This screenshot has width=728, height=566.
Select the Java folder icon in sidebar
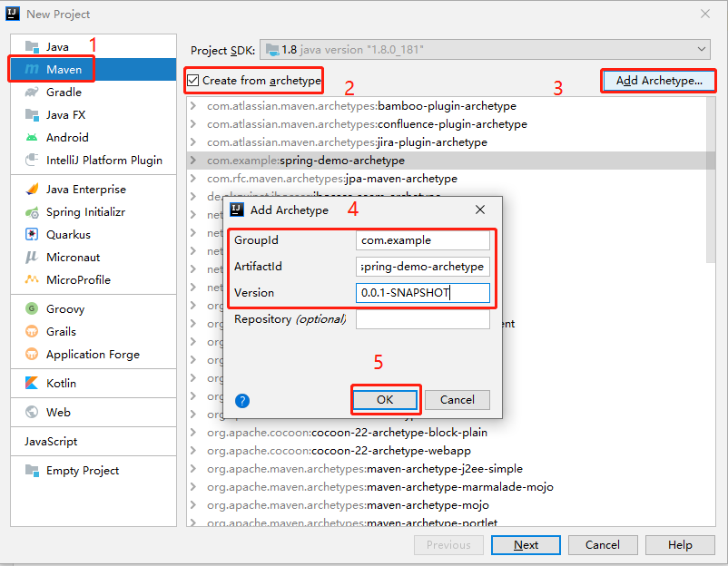[x=32, y=47]
